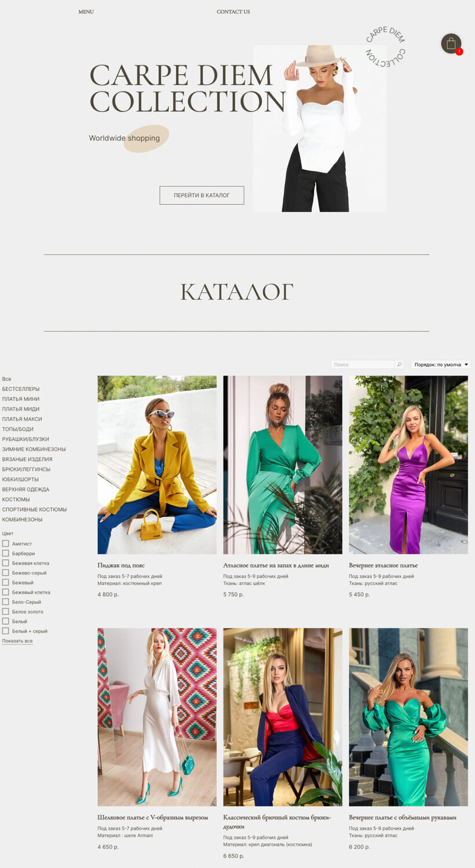Click the circular Carpe Diem Collection logo
The width and height of the screenshot is (475, 868).
click(x=385, y=46)
